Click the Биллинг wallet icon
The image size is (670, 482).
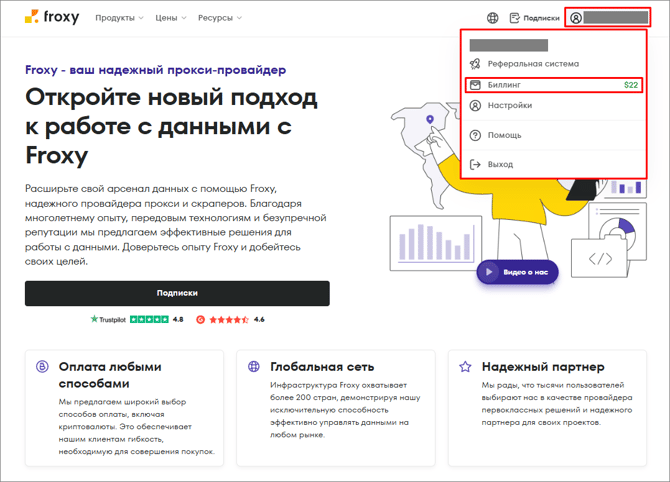(x=475, y=85)
